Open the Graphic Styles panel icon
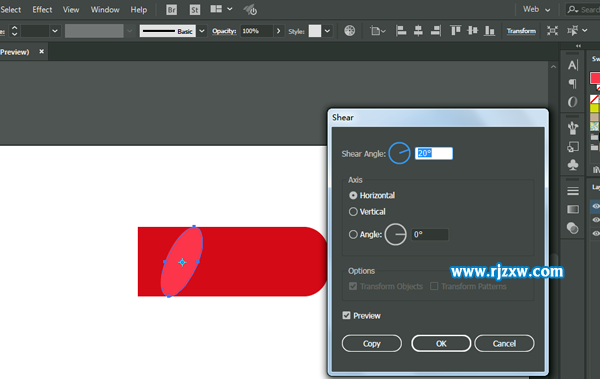This screenshot has width=600, height=379. 573,147
